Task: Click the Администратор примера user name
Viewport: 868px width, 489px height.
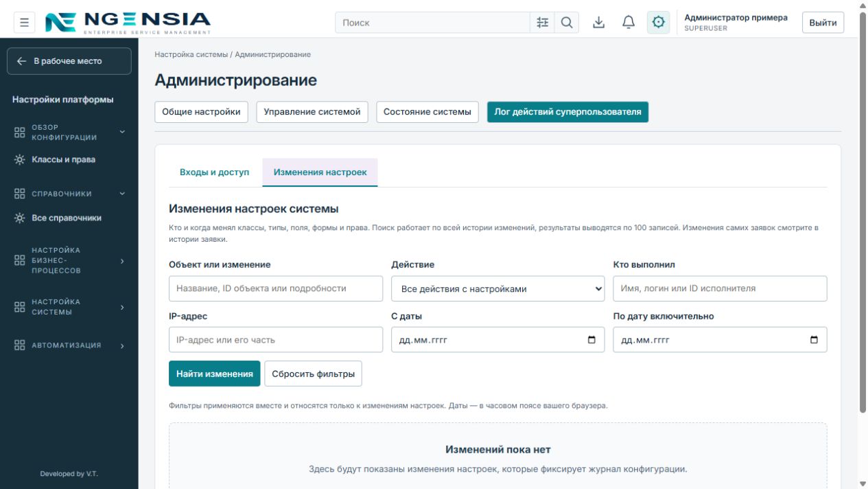Action: coord(736,17)
